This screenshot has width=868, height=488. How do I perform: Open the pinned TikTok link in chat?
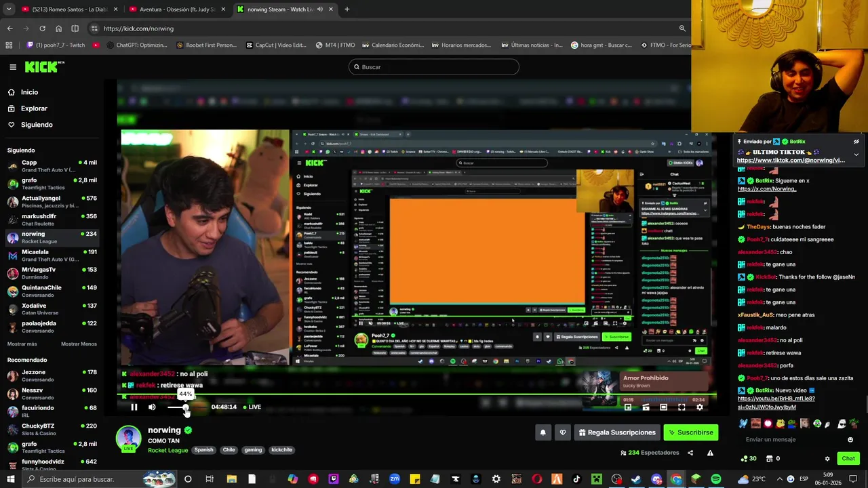(x=791, y=161)
